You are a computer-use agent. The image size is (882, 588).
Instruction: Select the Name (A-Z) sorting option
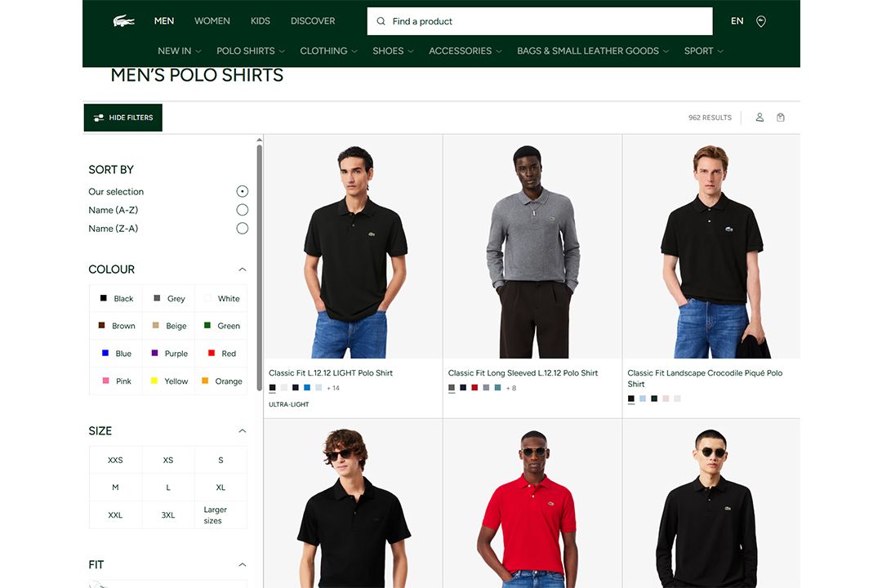pyautogui.click(x=242, y=210)
